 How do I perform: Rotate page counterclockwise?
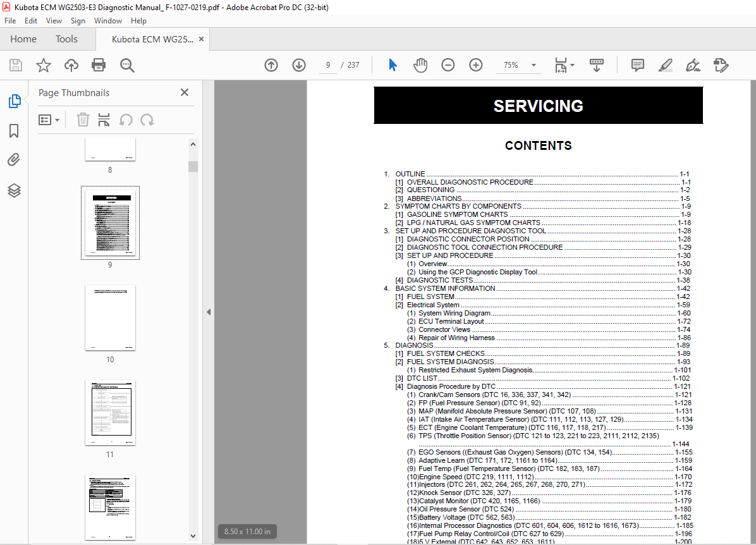click(x=126, y=119)
